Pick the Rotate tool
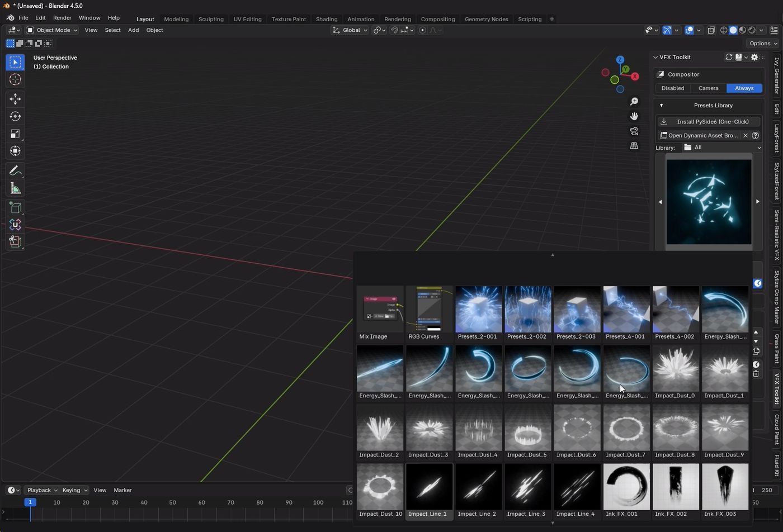Screen dimensions: 783x532 click(x=15, y=116)
